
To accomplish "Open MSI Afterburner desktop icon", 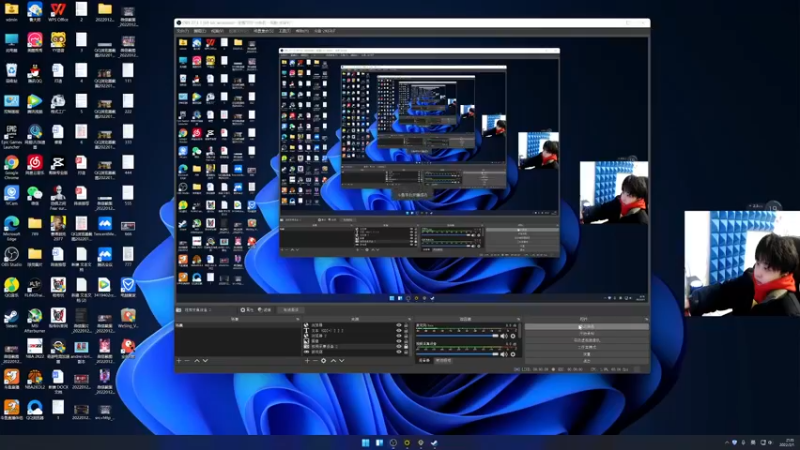I will [x=35, y=319].
